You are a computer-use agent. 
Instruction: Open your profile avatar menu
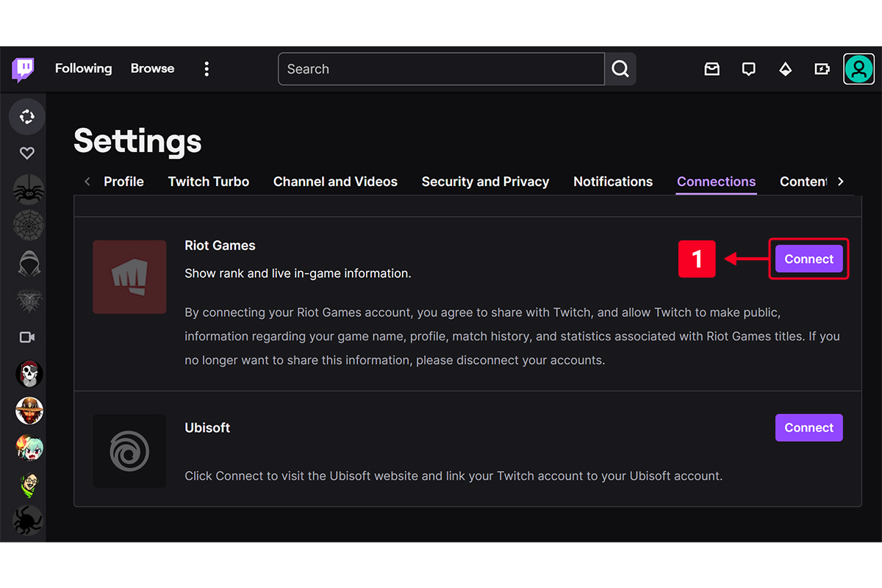(x=858, y=68)
